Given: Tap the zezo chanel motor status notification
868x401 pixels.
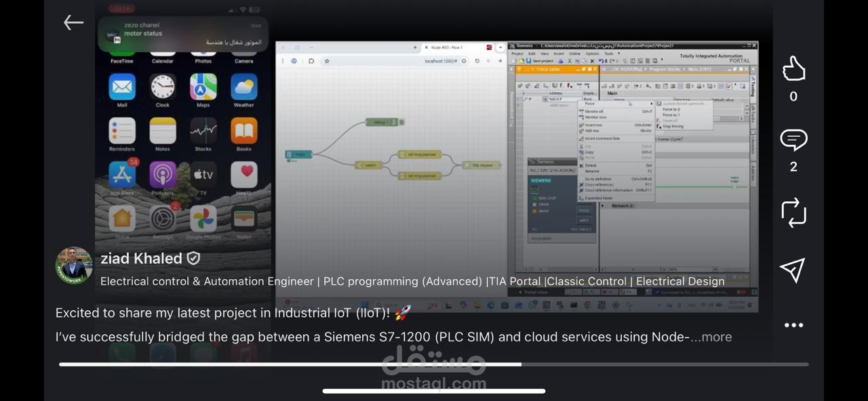Looking at the screenshot, I should coord(183,34).
